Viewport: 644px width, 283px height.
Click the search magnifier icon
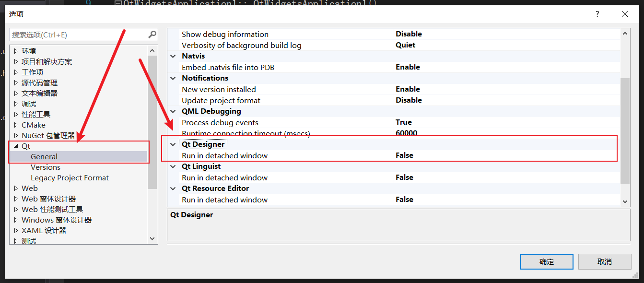[x=152, y=35]
